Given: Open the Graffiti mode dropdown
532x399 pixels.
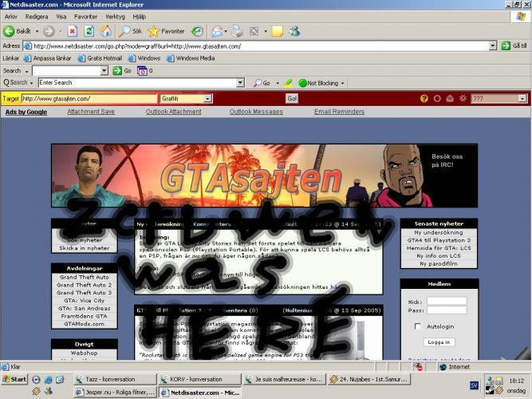Looking at the screenshot, I should 207,98.
